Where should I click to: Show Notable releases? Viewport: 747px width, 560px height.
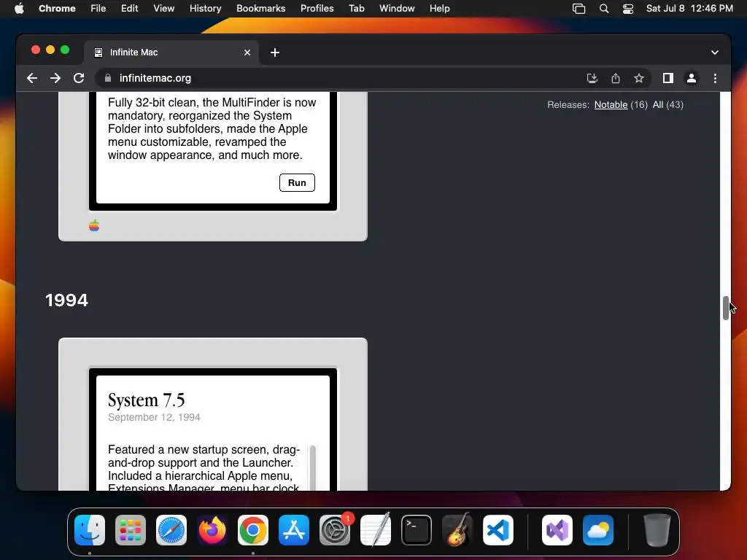[x=611, y=105]
